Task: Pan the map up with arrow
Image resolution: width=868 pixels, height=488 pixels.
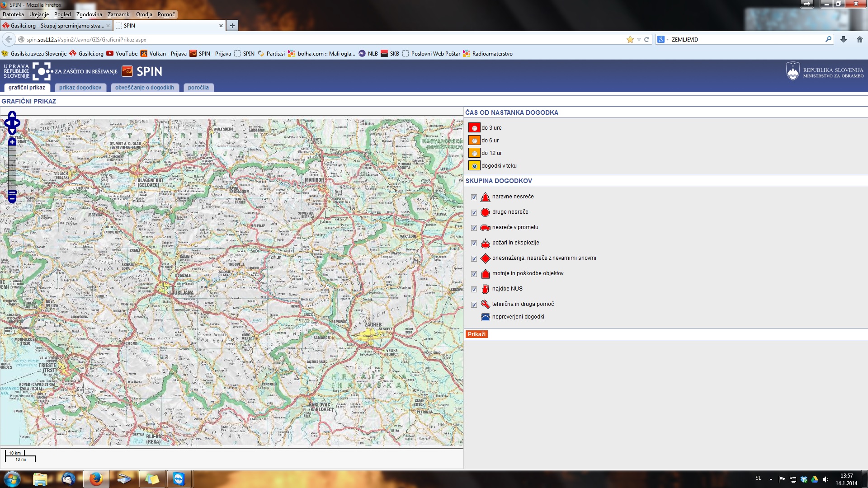Action: click(x=12, y=114)
